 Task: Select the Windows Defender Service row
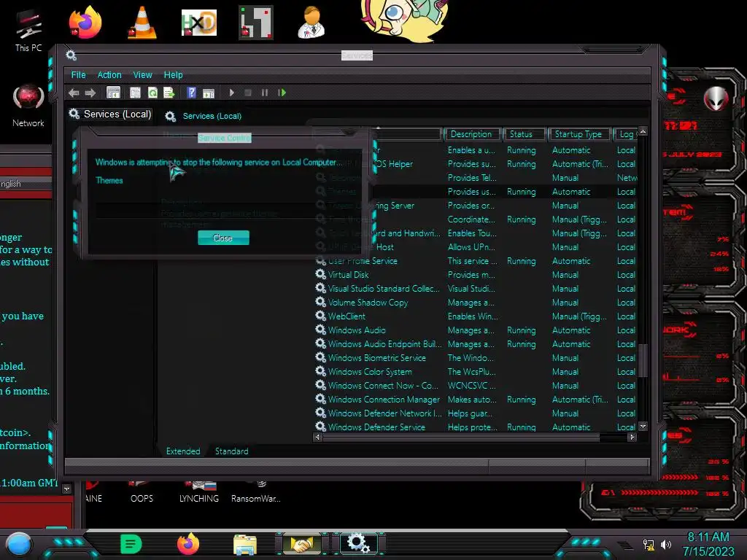(476, 427)
